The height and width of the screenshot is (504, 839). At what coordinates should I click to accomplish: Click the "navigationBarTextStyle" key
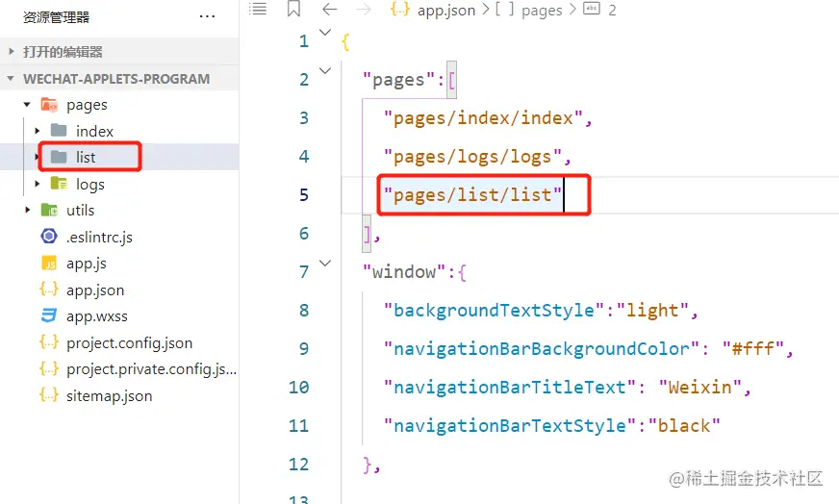pos(510,426)
